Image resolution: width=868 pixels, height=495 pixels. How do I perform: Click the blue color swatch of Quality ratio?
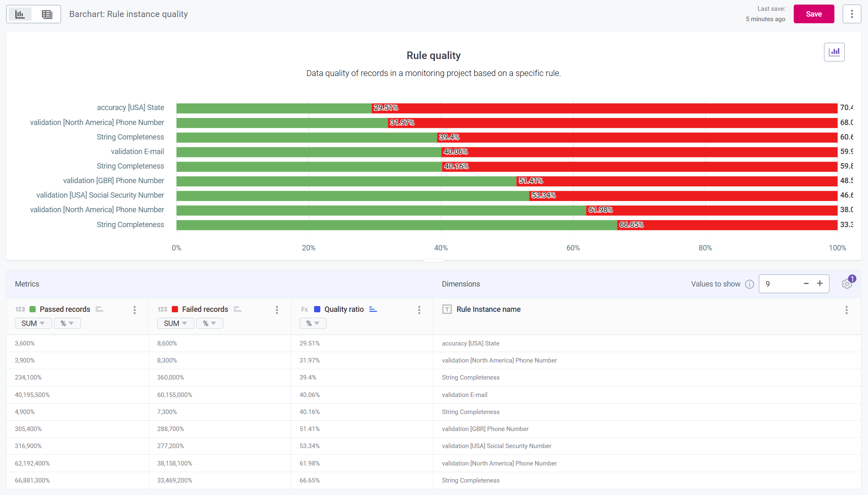point(317,309)
